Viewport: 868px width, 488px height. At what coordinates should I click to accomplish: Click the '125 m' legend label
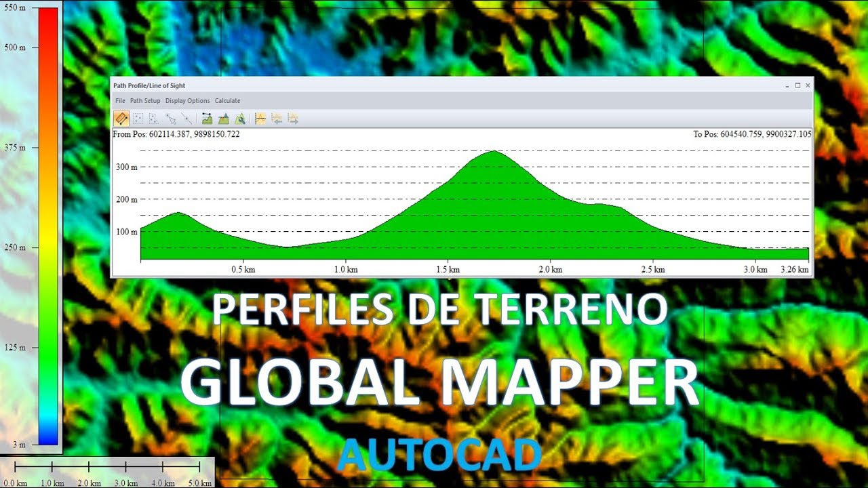[15, 348]
